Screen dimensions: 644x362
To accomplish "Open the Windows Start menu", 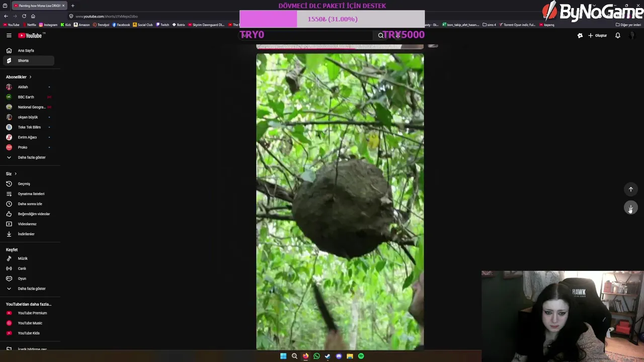I will click(x=283, y=356).
